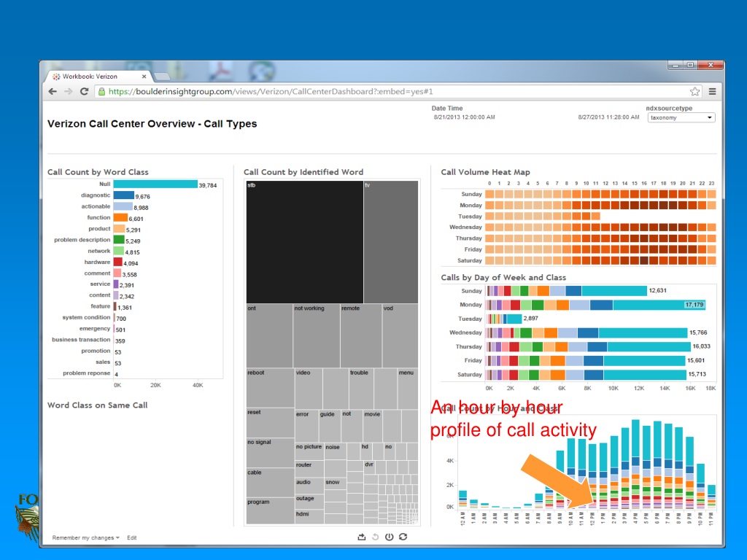The width and height of the screenshot is (747, 560).
Task: View site info via the green padlock
Action: 101,91
